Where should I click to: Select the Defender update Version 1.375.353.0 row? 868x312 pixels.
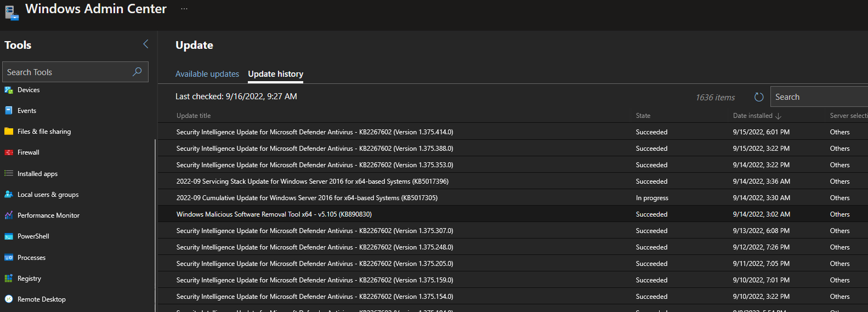coord(513,165)
